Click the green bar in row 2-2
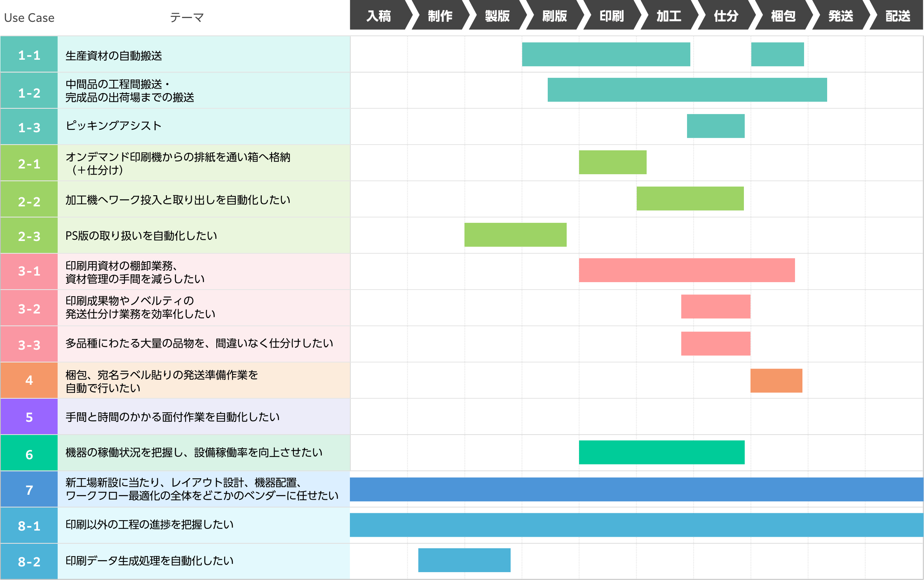Screen dimensions: 924x580 tap(690, 199)
